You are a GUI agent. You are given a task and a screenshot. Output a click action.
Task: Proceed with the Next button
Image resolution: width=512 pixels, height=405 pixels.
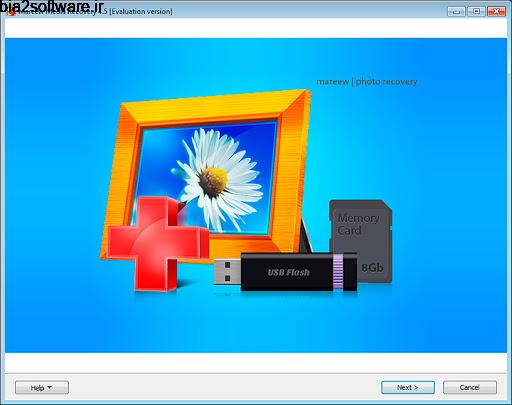point(408,387)
